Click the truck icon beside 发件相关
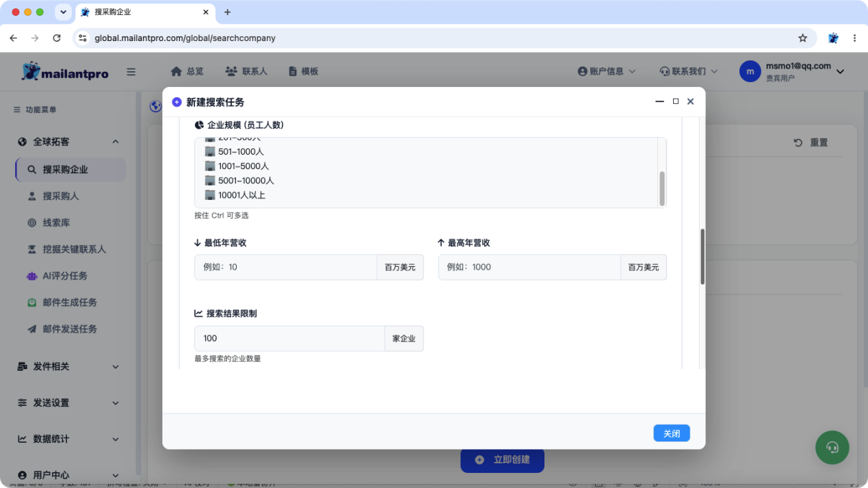 (x=23, y=367)
